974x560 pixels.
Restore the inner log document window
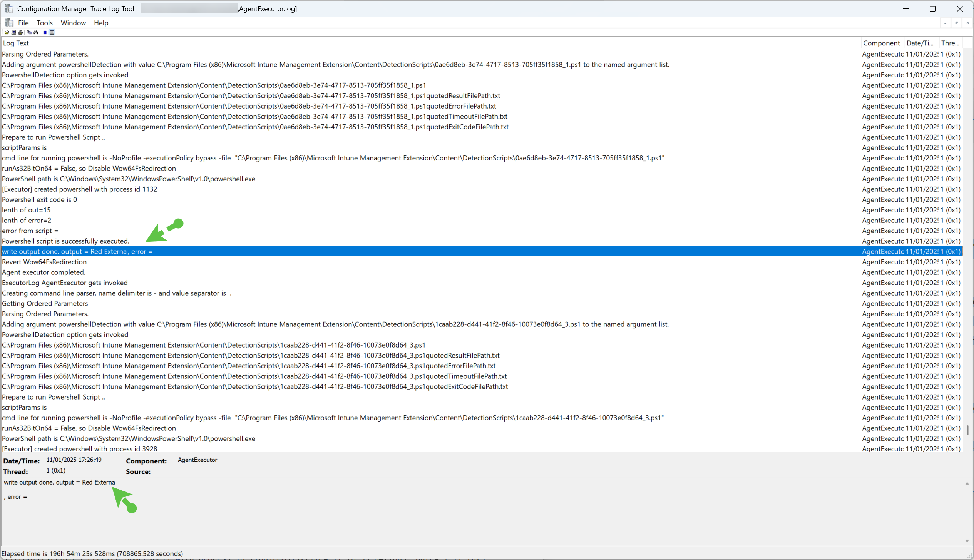(x=957, y=23)
